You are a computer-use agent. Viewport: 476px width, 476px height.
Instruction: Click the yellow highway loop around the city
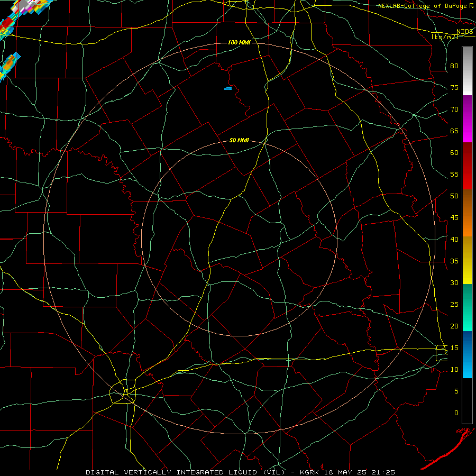click(x=123, y=391)
